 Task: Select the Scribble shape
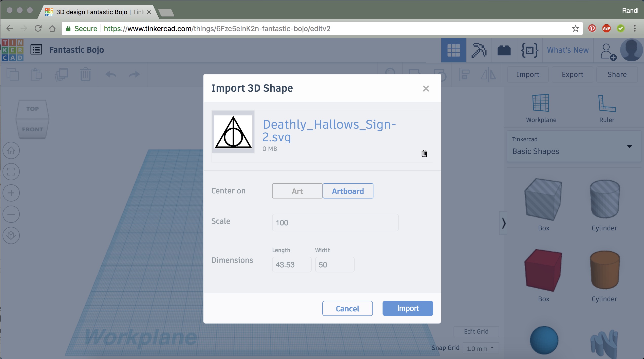pos(604,344)
